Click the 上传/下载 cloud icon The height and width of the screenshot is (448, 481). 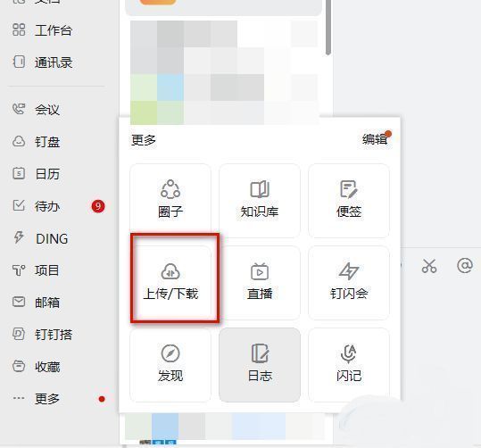click(x=170, y=271)
